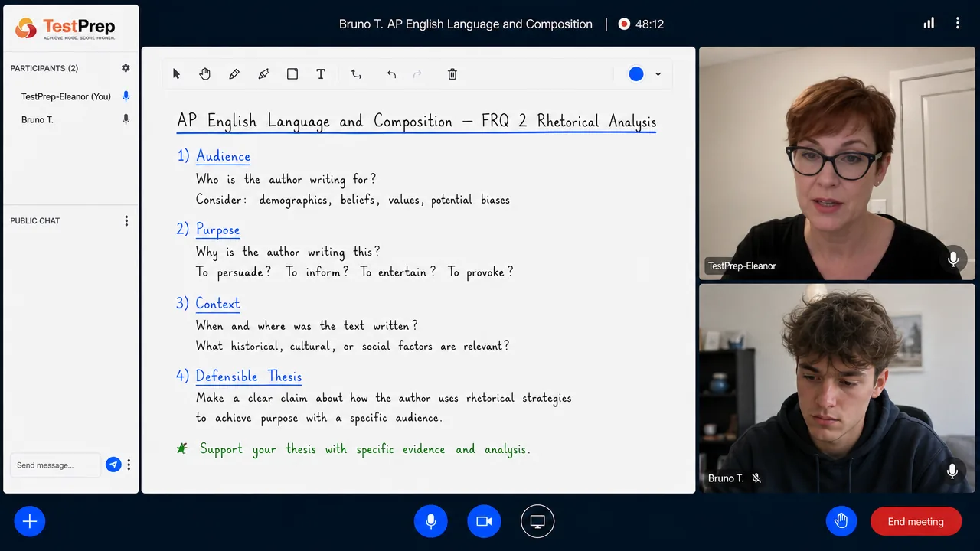Open participants settings gear
The width and height of the screenshot is (980, 551).
pyautogui.click(x=126, y=68)
